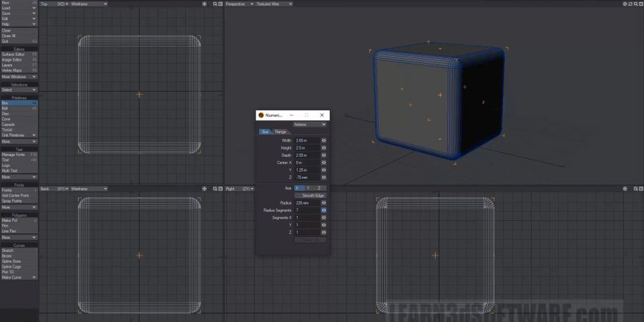Expand the Unit Primitives dropdown

click(x=19, y=135)
